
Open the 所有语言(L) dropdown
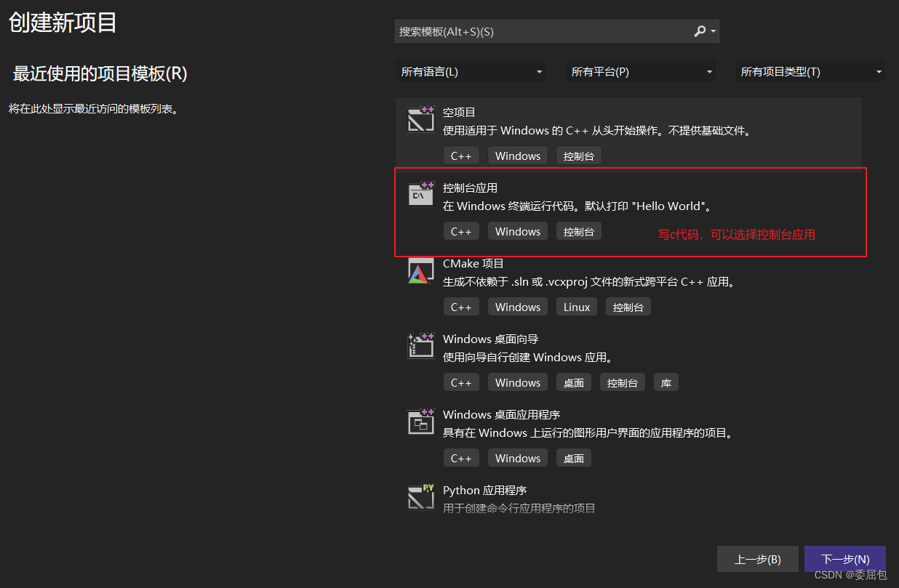tap(471, 72)
